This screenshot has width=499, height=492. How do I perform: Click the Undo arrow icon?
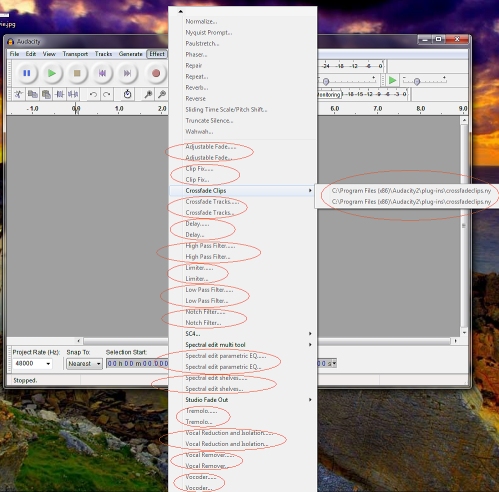click(x=93, y=94)
